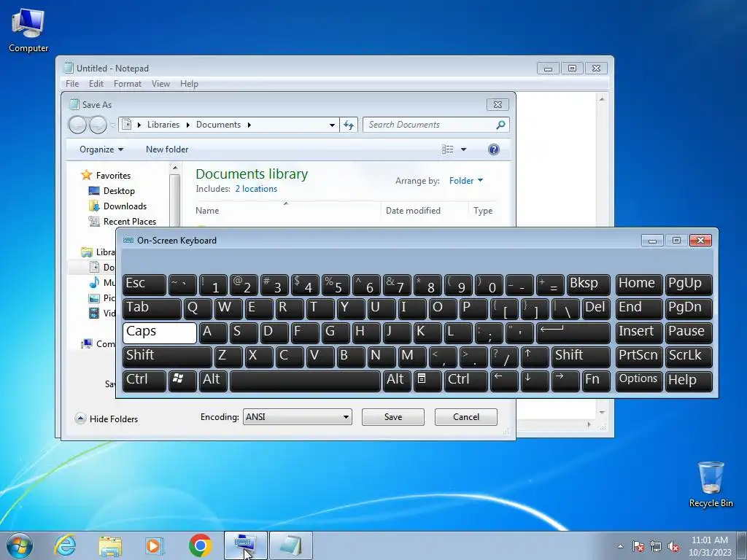
Task: Toggle the right Shift key
Action: point(581,356)
